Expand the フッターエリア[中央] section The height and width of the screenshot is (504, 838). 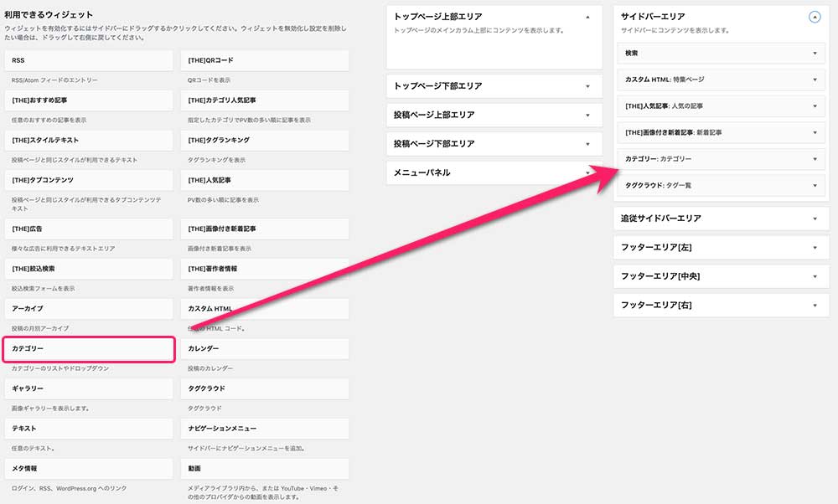coord(814,276)
